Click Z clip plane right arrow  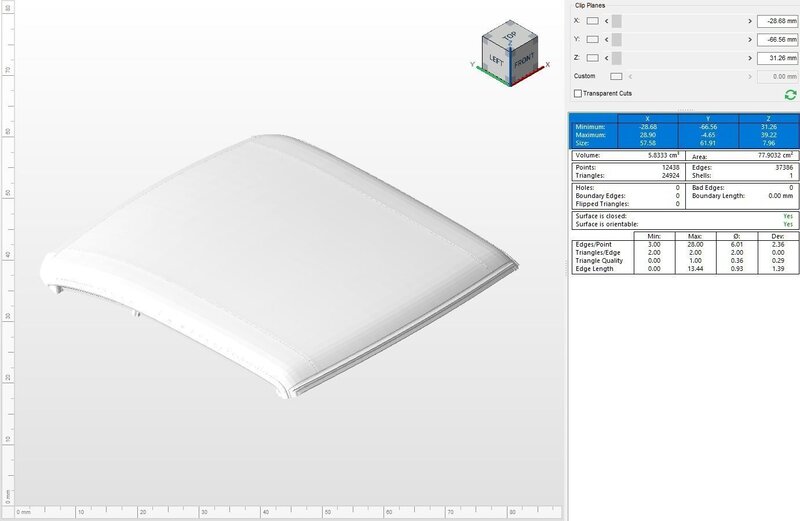pyautogui.click(x=749, y=58)
